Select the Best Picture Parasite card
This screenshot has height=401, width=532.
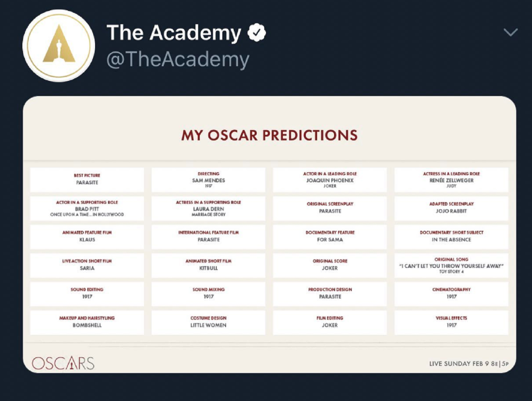pos(87,180)
